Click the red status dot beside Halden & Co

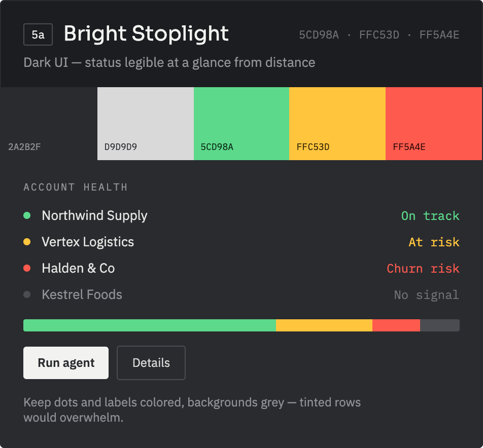click(x=27, y=268)
